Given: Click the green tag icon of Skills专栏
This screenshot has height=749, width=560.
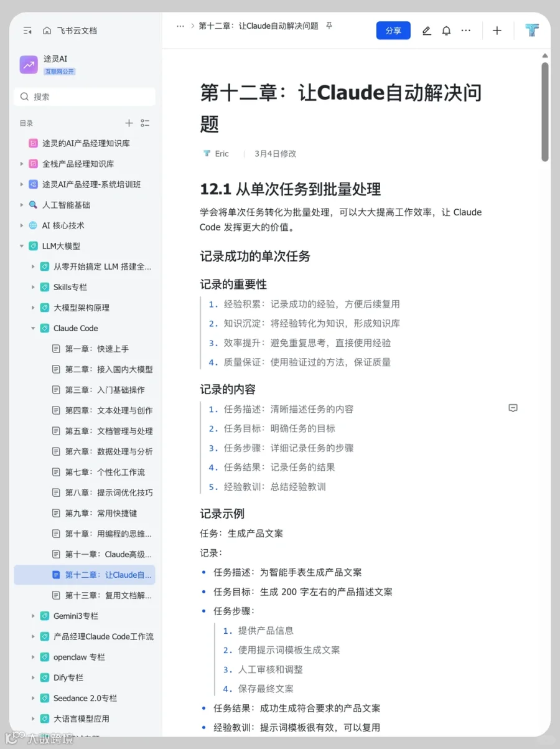Looking at the screenshot, I should click(x=44, y=287).
